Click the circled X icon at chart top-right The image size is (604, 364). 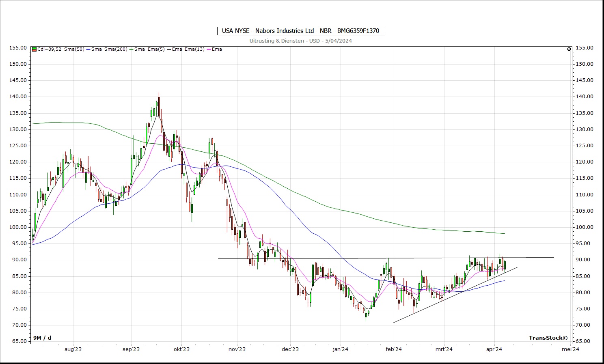point(569,49)
